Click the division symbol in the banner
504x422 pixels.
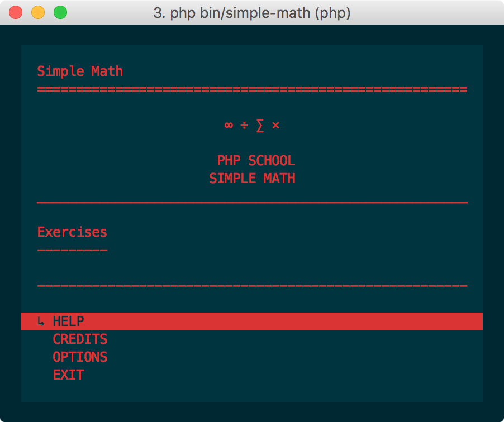coord(244,125)
